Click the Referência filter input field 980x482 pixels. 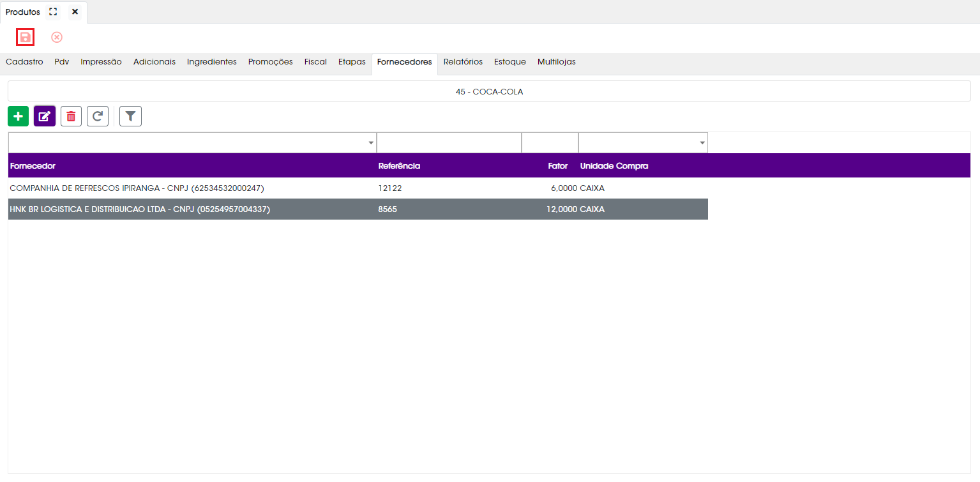click(x=449, y=143)
